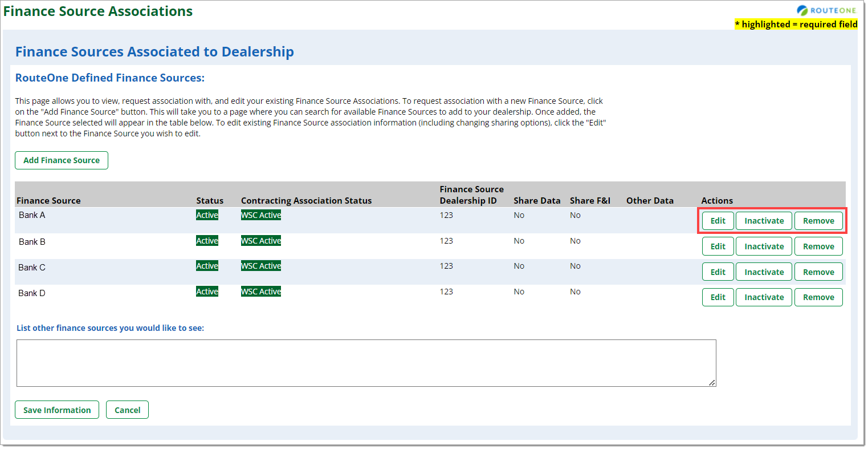Click Active status badge for Bank B

pos(207,241)
